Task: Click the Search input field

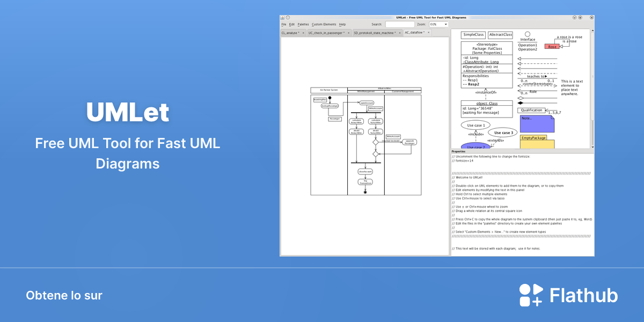Action: pyautogui.click(x=399, y=24)
